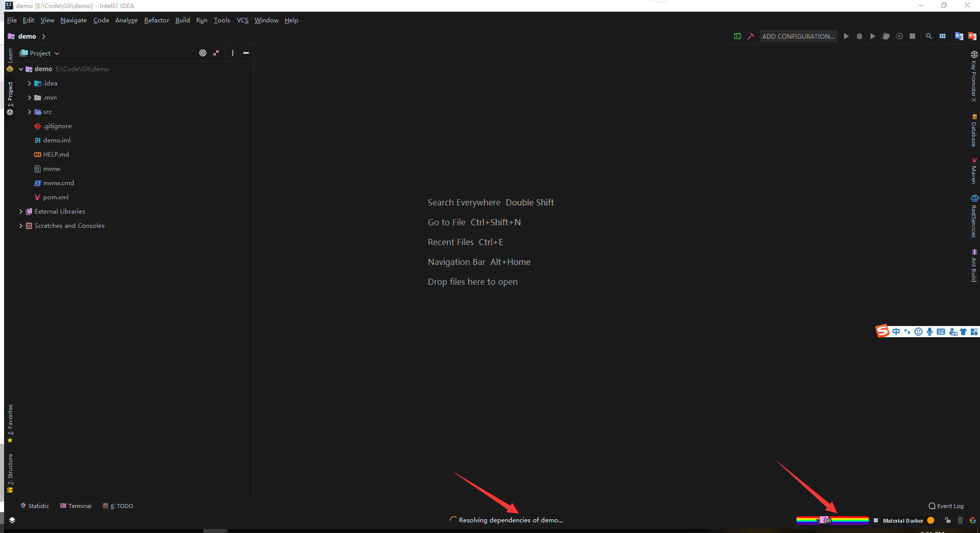Expand the src folder
Image resolution: width=980 pixels, height=533 pixels.
pyautogui.click(x=29, y=112)
